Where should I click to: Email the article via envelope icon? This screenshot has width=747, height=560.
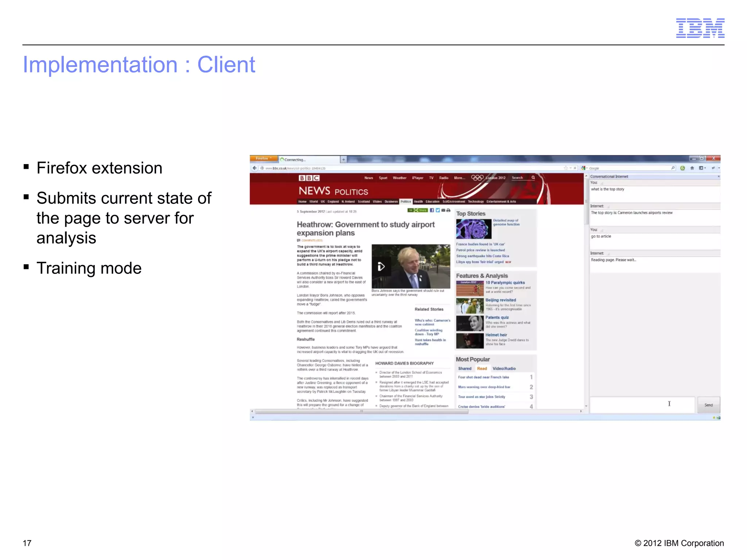pos(443,210)
